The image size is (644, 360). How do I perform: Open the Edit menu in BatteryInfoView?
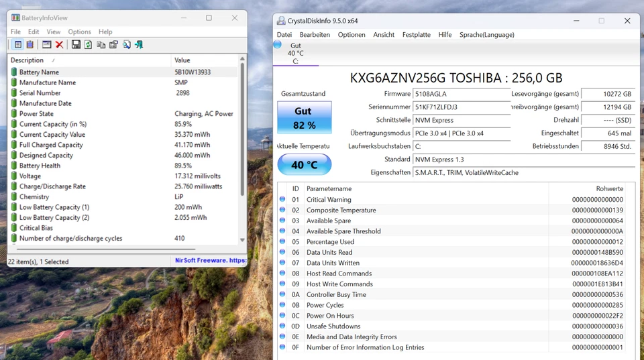pos(34,32)
